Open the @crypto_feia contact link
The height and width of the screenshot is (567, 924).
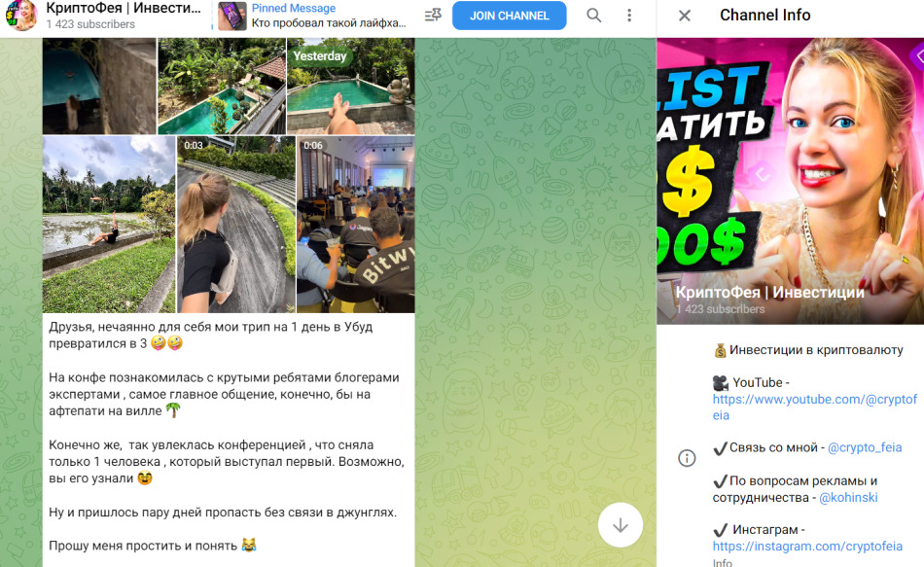coord(865,447)
